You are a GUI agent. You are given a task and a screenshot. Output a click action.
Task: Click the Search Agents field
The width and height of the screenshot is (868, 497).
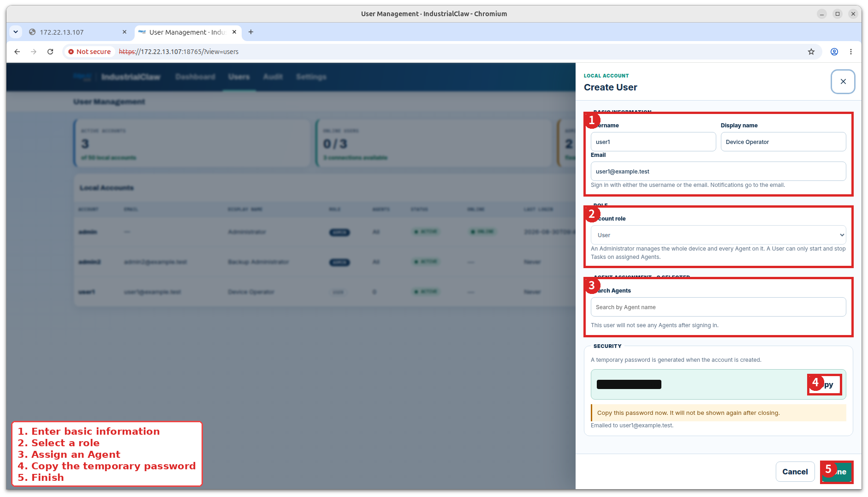[718, 307]
